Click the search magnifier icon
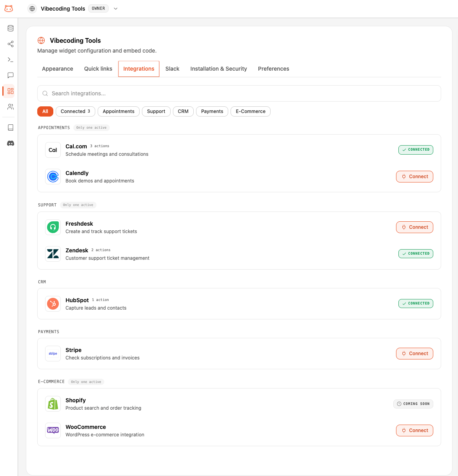The height and width of the screenshot is (476, 458). pos(45,93)
